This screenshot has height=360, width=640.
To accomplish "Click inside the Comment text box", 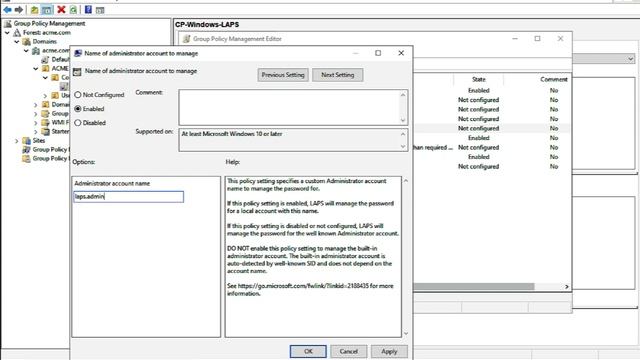I will click(289, 107).
